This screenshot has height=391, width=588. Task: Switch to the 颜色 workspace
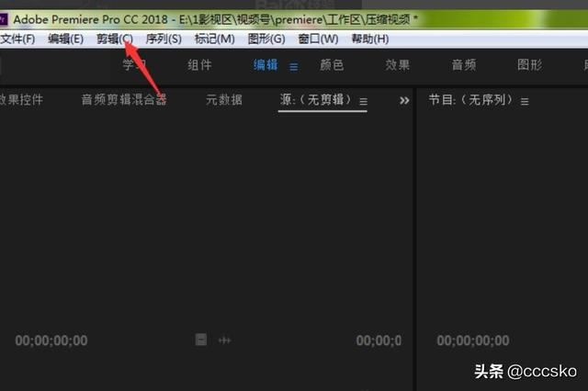coord(331,65)
